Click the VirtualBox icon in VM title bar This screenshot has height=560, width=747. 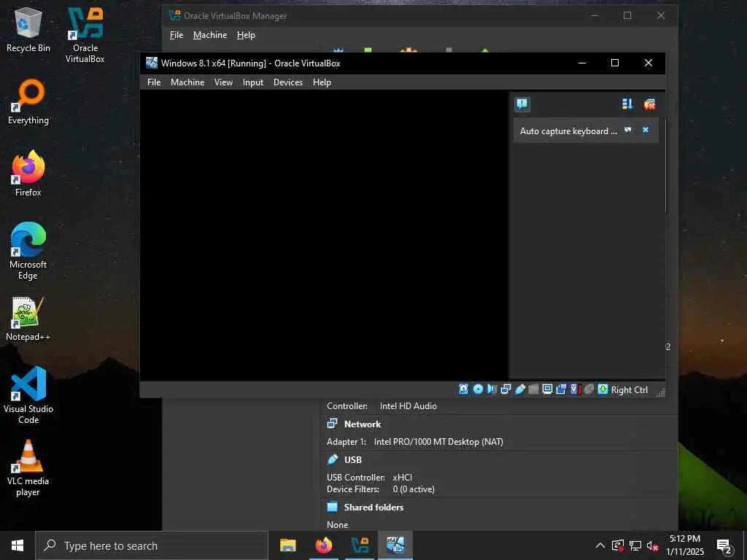[x=152, y=63]
